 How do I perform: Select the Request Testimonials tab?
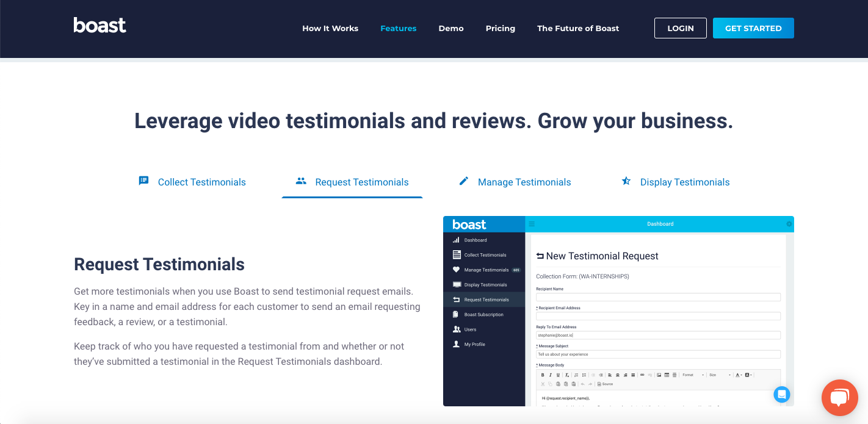(352, 182)
